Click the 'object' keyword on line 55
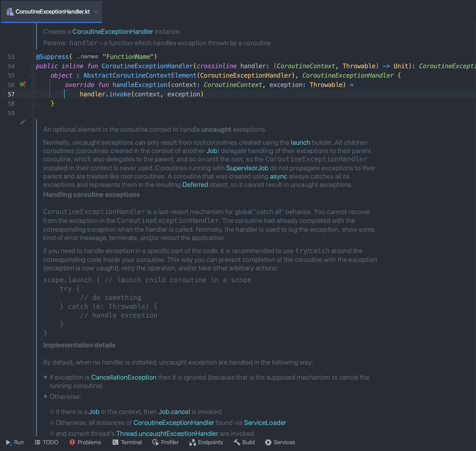Screen dimensions: 476x451 61,75
